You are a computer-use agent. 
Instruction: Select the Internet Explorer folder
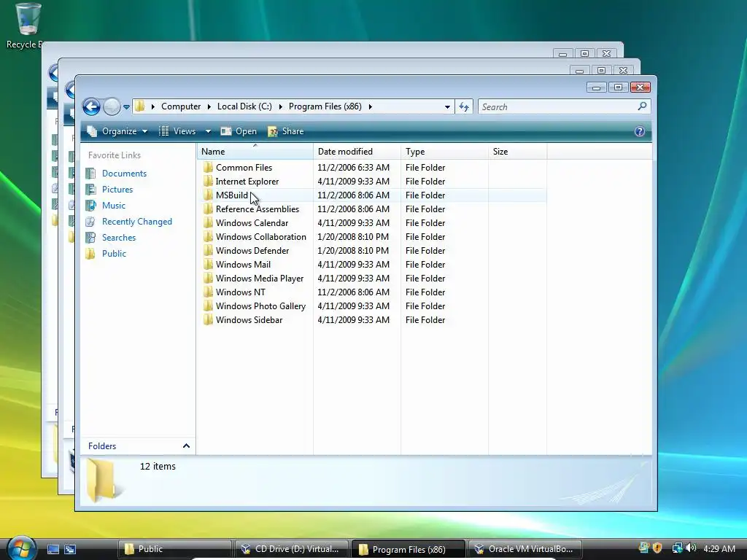click(247, 182)
